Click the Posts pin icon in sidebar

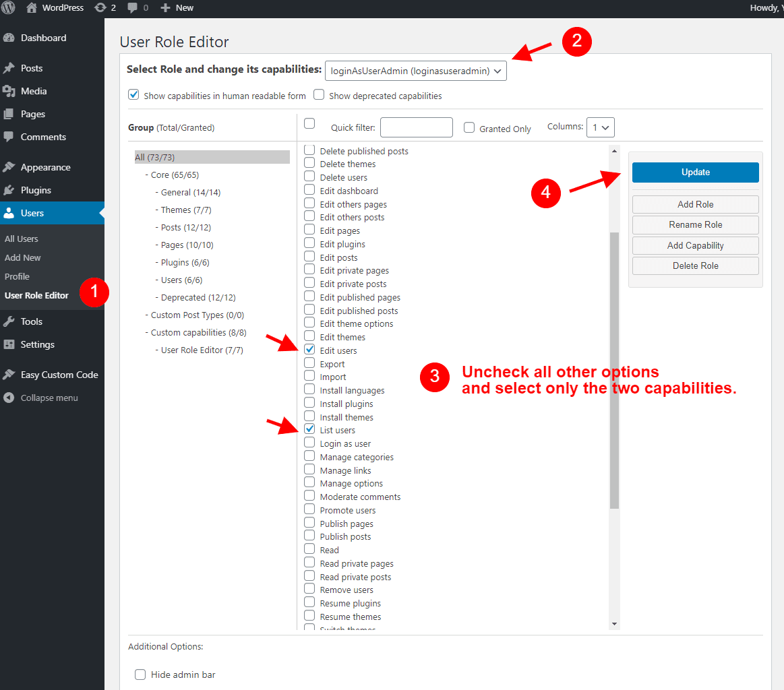(9, 68)
